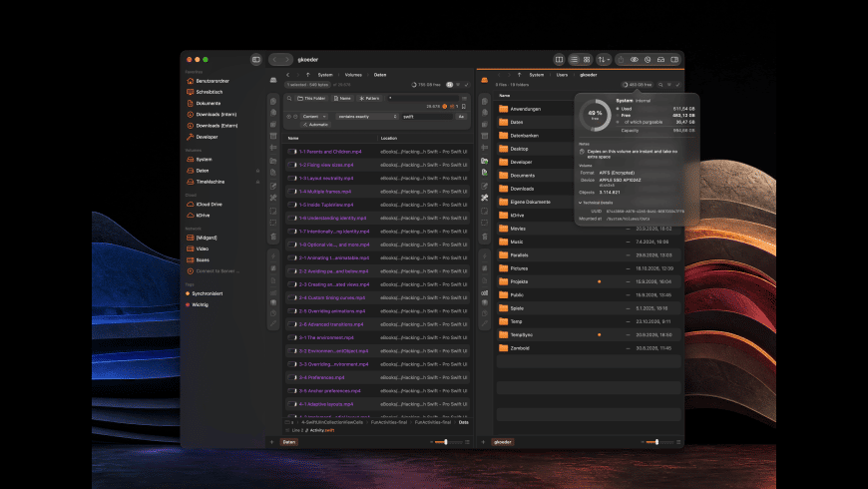This screenshot has height=489, width=868.
Task: Select the Pattern search mode button
Action: (x=369, y=98)
